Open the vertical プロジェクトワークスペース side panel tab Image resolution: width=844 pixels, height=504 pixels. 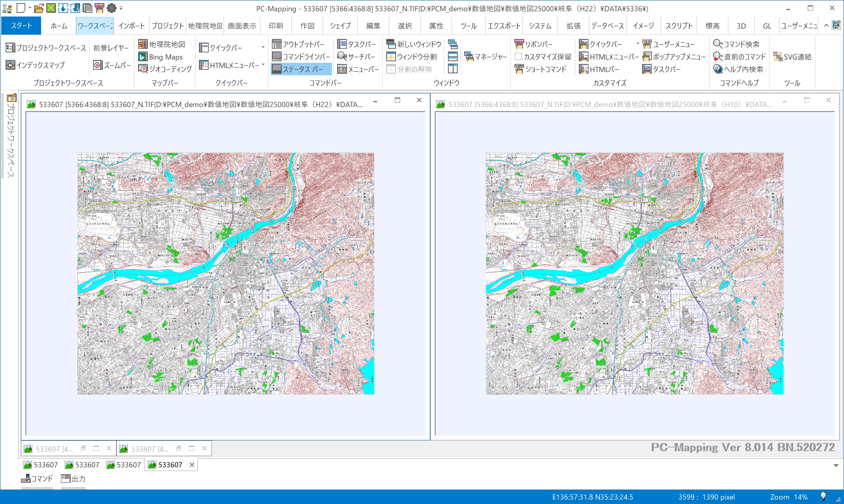coord(11,137)
